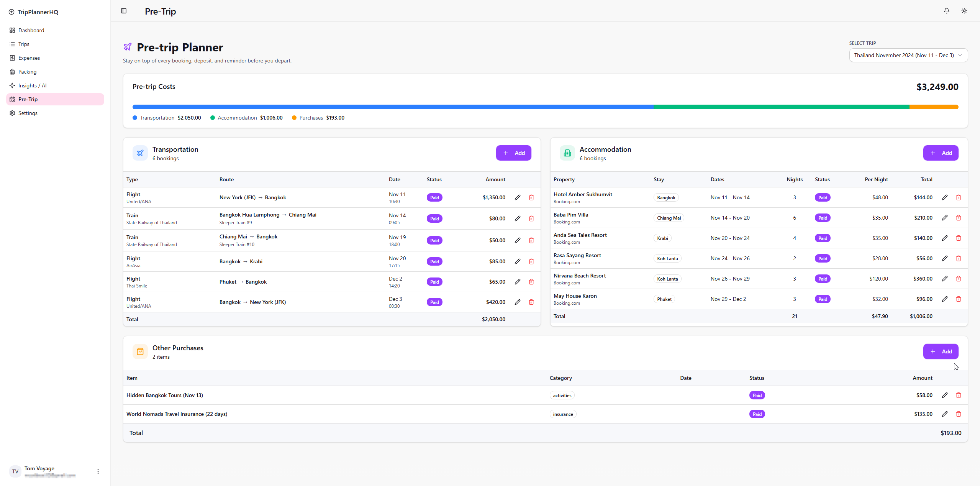Toggle Paid status on travel insurance item
Screen dimensions: 980x486
pos(757,414)
